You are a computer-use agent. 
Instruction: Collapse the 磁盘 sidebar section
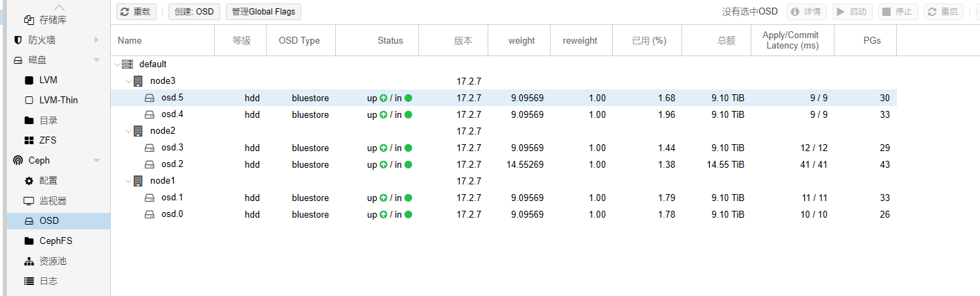[x=96, y=60]
